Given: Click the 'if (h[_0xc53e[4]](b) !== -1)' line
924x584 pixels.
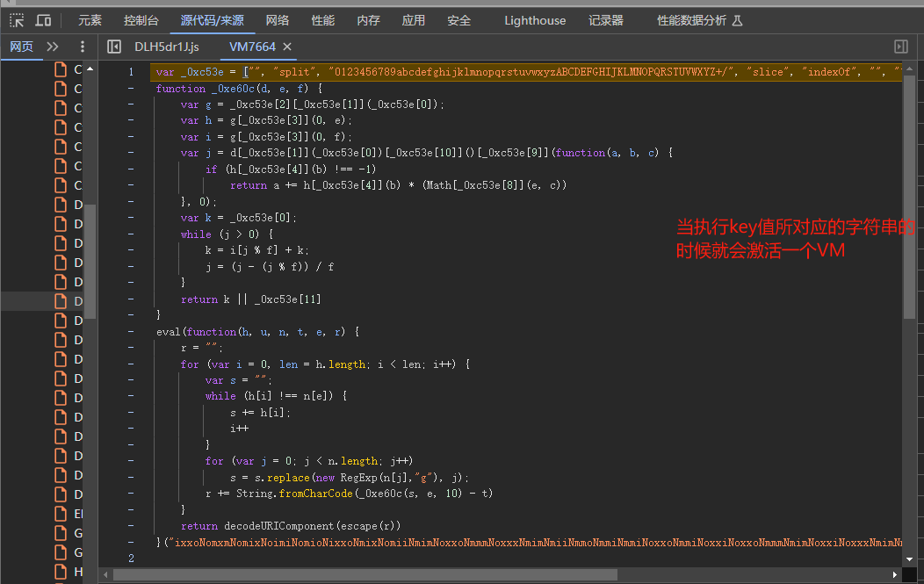Looking at the screenshot, I should click(291, 169).
